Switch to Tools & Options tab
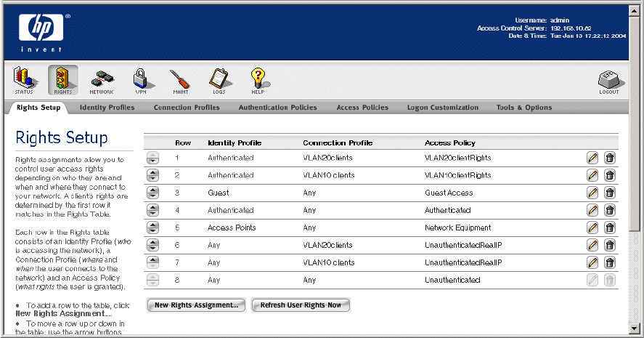The height and width of the screenshot is (338, 644). (524, 108)
